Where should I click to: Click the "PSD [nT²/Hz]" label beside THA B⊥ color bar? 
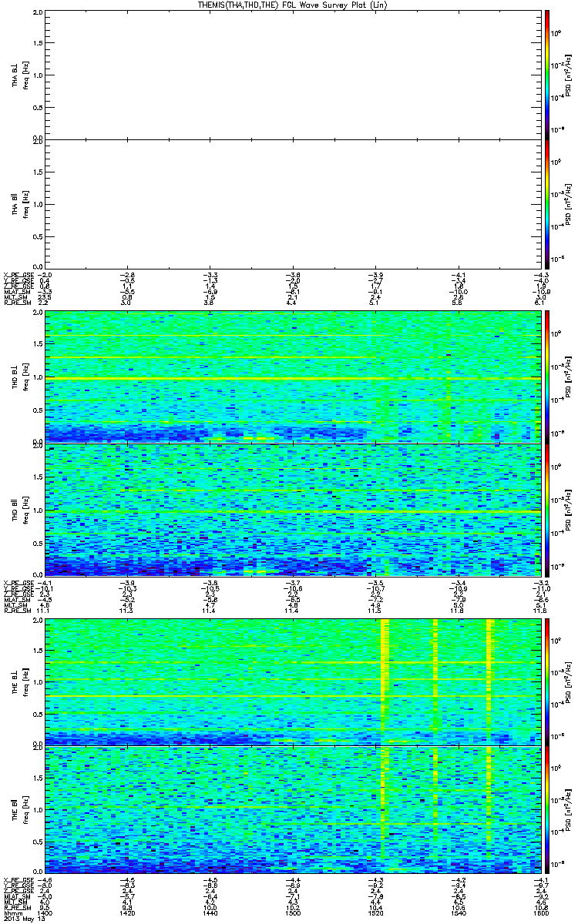click(x=568, y=75)
